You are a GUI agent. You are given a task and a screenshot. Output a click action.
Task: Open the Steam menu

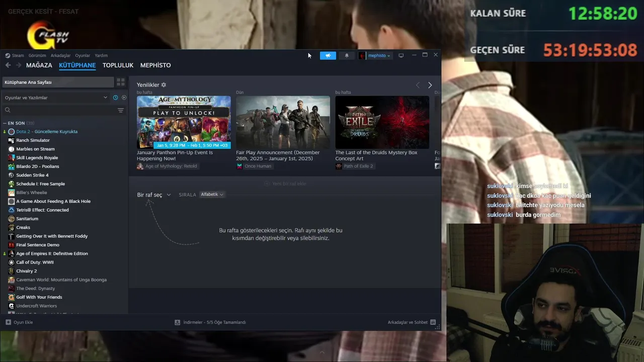tap(18, 55)
